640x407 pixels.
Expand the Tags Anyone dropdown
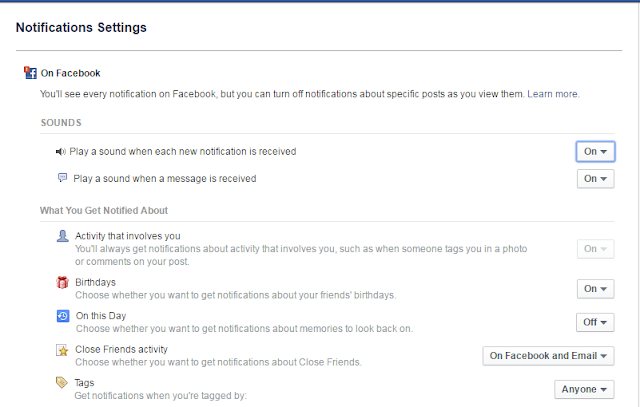[584, 389]
